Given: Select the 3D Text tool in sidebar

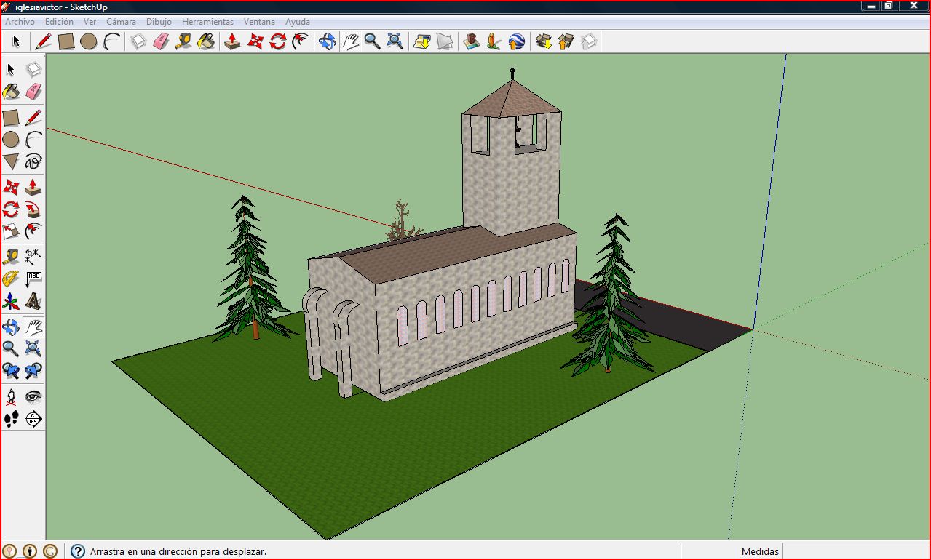Looking at the screenshot, I should click(34, 300).
